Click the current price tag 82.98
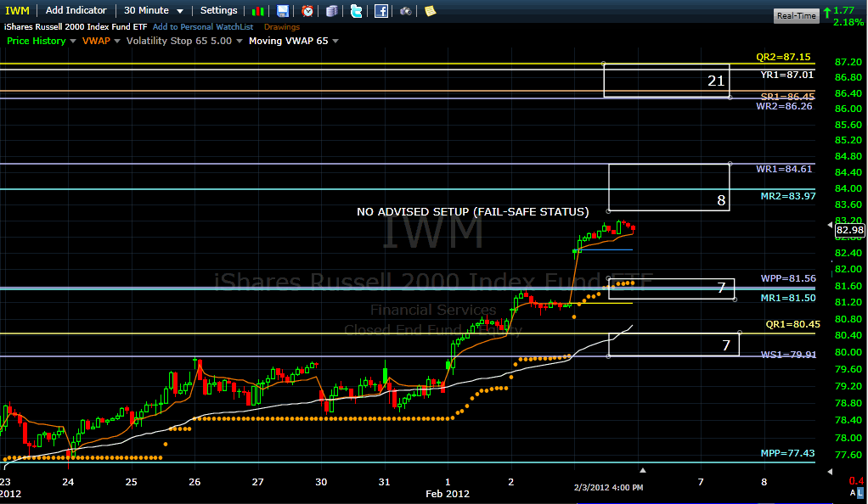Screen dimensions: 868x504 [x=849, y=230]
